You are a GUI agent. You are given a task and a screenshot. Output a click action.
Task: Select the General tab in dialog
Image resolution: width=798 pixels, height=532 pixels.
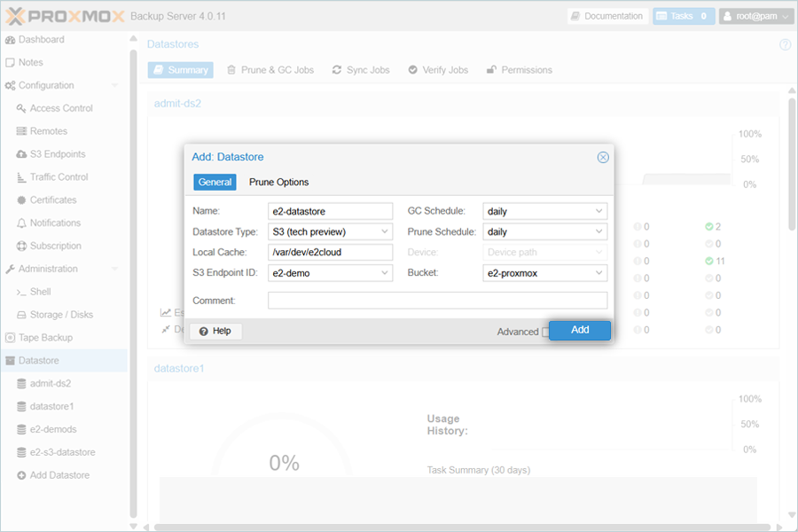point(215,182)
